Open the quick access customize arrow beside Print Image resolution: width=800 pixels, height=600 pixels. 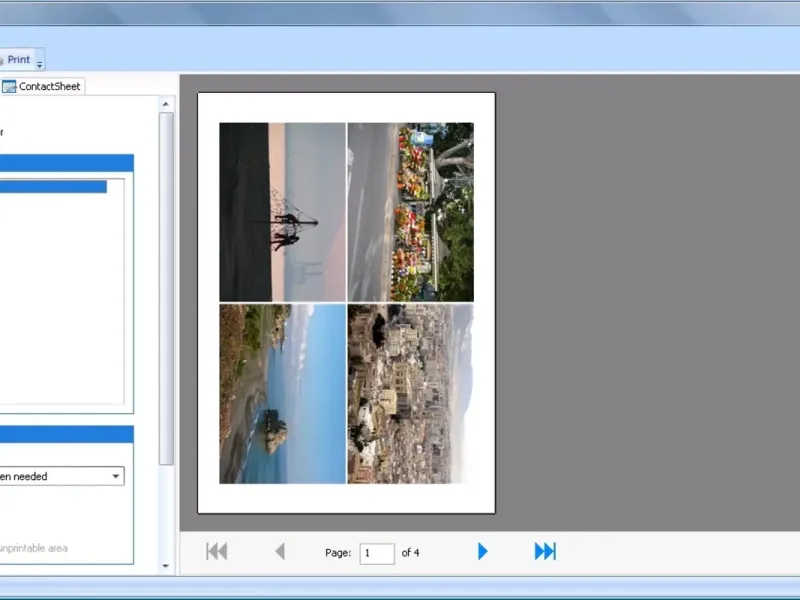pos(40,65)
